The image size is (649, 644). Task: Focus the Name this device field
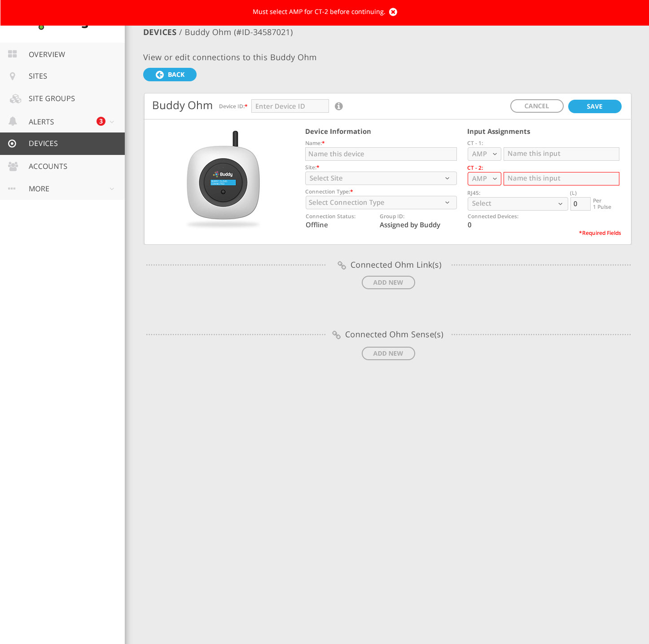pos(381,154)
